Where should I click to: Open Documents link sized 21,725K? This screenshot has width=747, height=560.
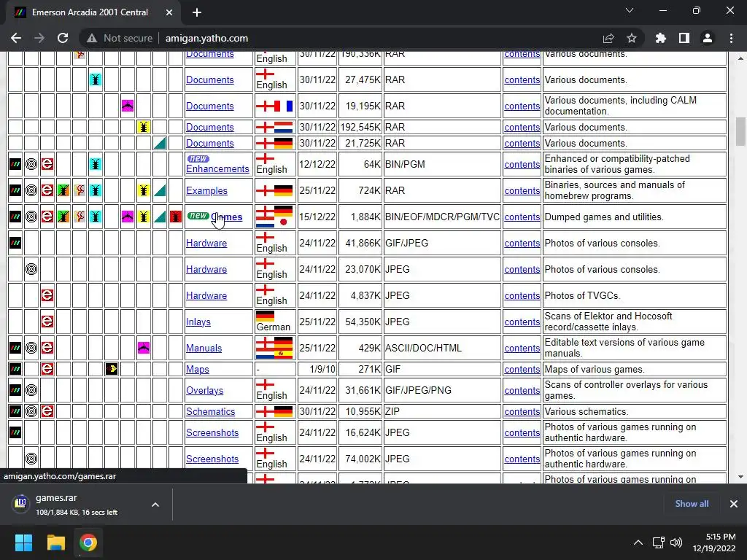click(209, 143)
